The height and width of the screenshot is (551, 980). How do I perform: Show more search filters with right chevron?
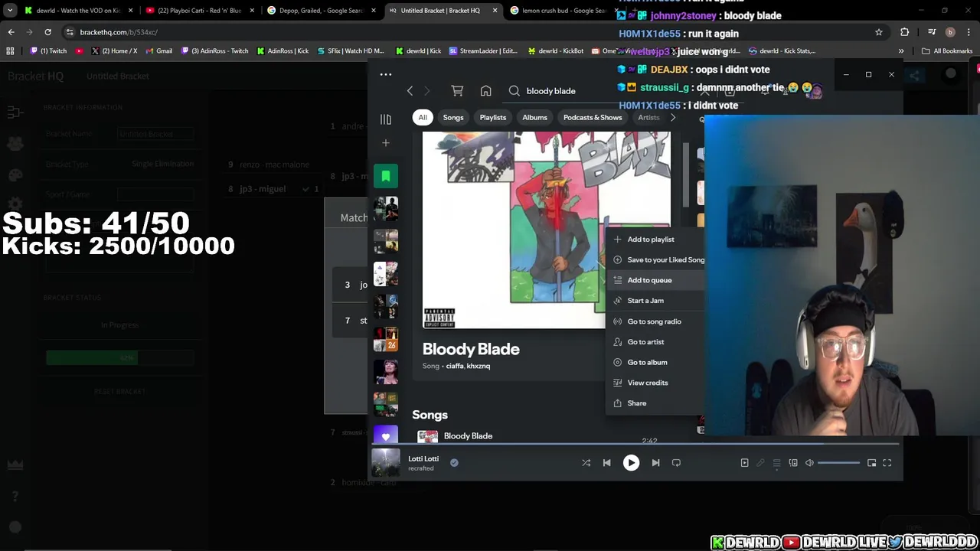point(673,117)
